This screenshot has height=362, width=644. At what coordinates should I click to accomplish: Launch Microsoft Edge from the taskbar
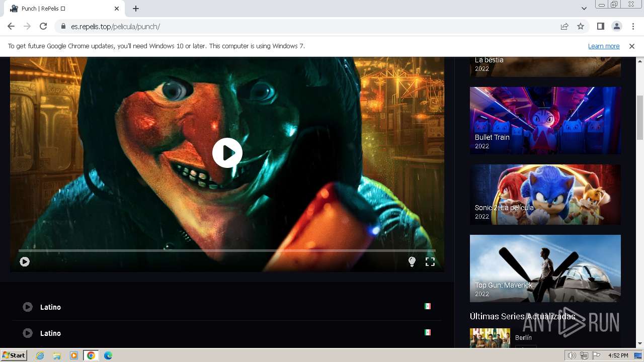click(108, 355)
